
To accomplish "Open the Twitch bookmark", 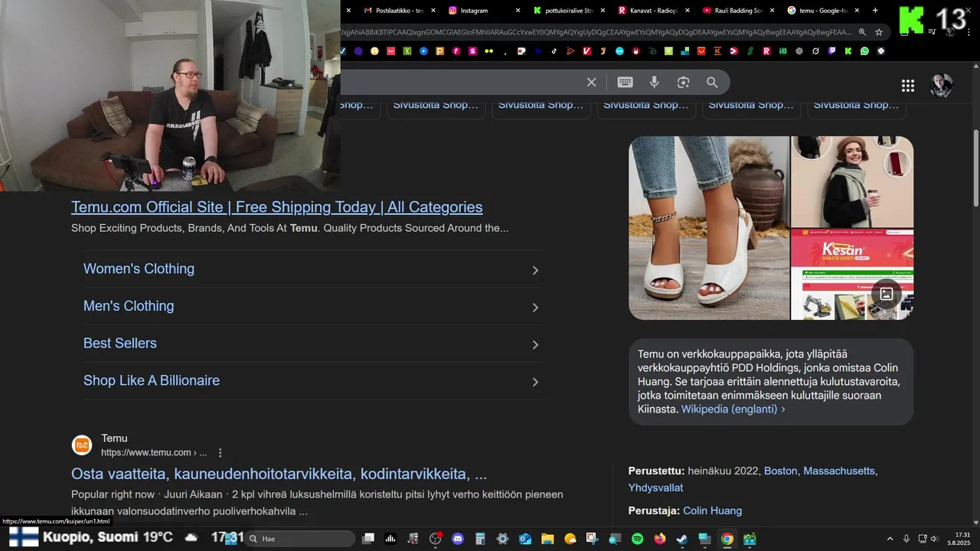I will [831, 51].
